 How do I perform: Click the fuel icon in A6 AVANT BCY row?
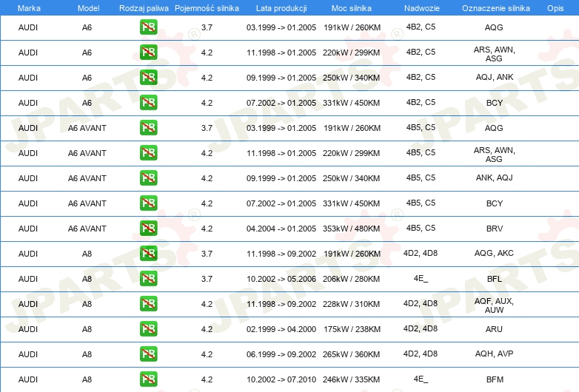148,203
